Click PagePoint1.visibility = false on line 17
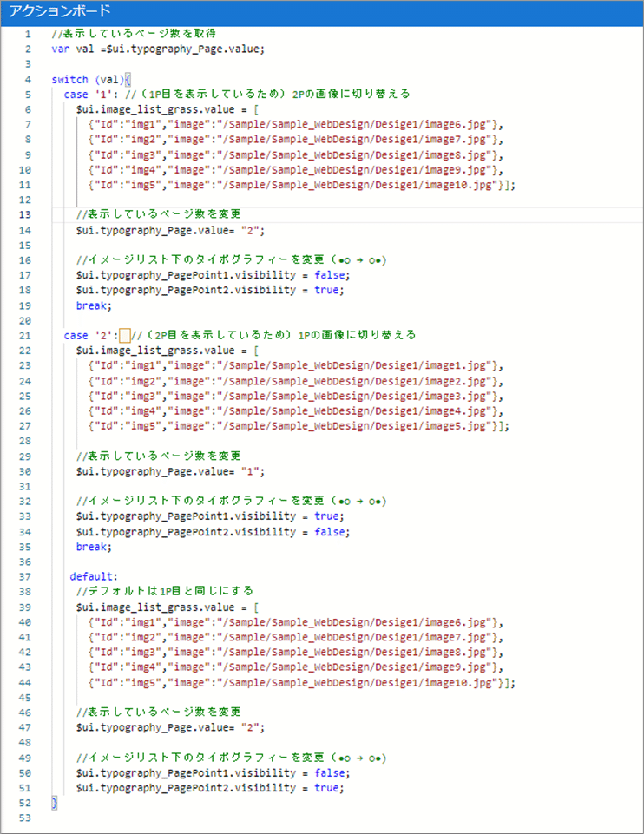The image size is (644, 834). pyautogui.click(x=214, y=275)
